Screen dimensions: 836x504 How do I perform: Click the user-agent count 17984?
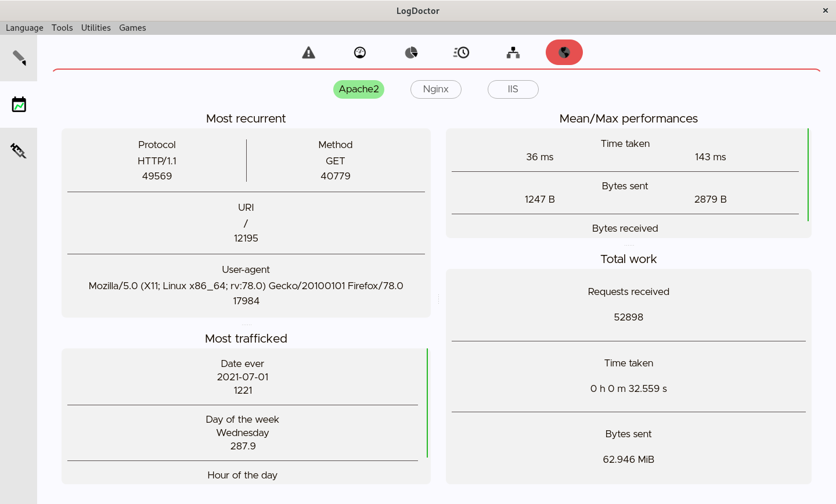(x=246, y=301)
